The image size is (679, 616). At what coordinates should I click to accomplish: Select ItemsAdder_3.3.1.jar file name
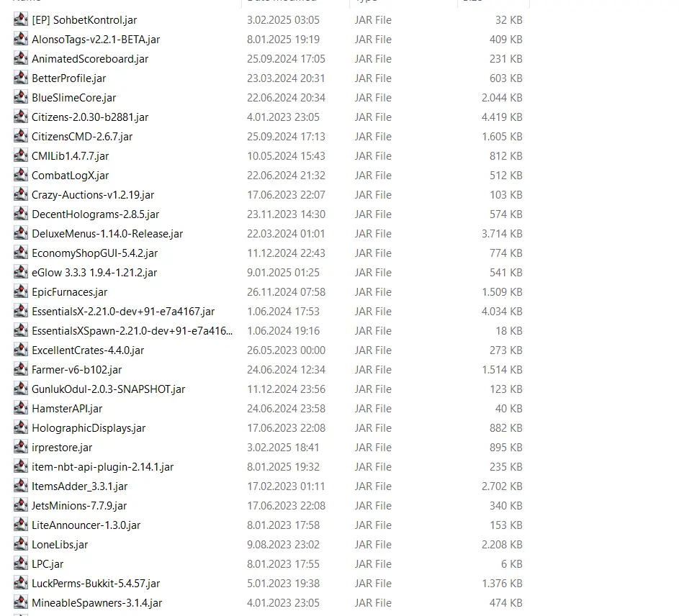(x=80, y=486)
